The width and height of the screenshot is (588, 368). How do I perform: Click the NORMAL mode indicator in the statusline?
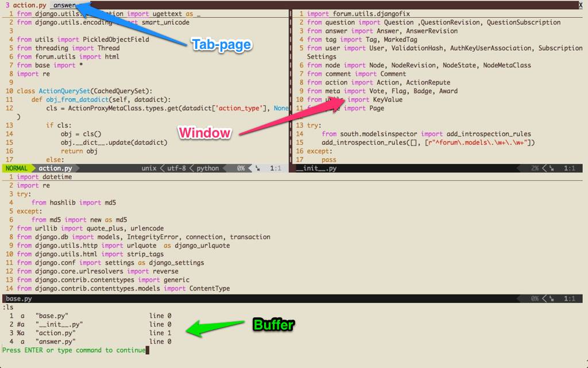[x=17, y=168]
